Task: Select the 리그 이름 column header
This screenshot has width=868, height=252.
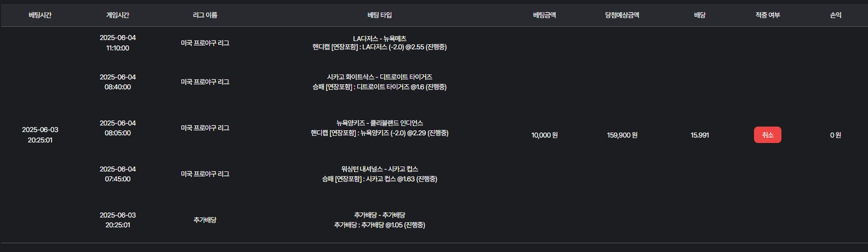Action: pos(205,15)
